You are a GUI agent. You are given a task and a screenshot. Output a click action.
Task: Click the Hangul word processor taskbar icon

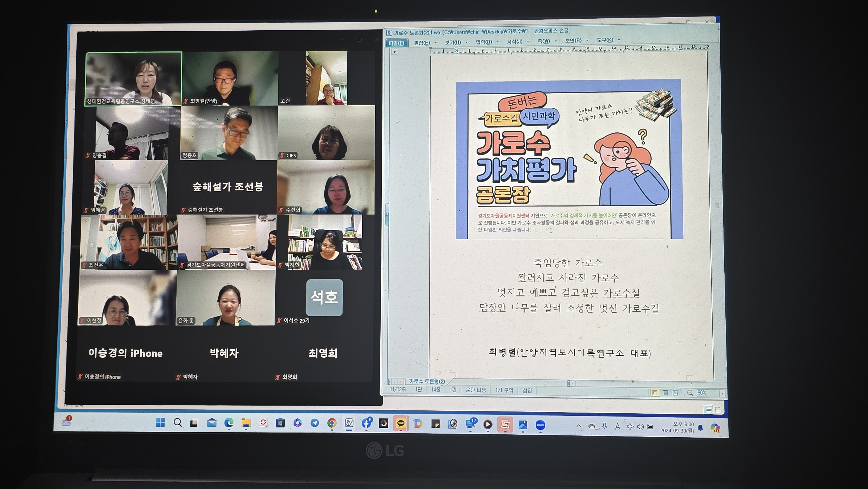pos(349,423)
